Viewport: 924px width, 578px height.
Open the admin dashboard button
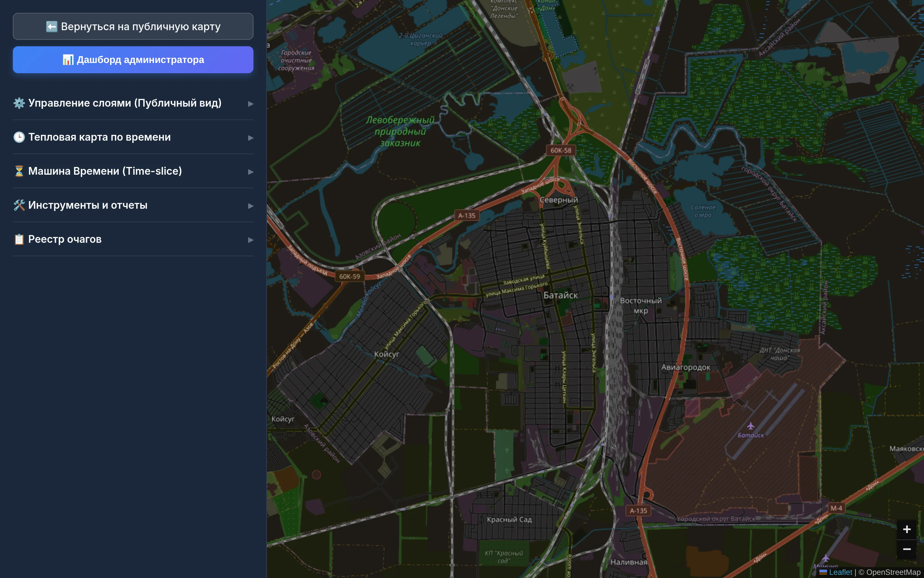(x=133, y=60)
